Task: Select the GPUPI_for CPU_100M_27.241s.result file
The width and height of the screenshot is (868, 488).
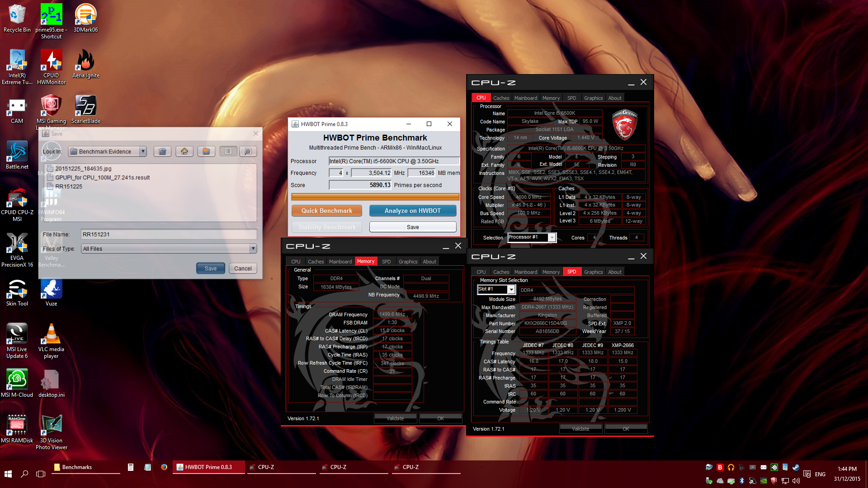Action: 102,178
